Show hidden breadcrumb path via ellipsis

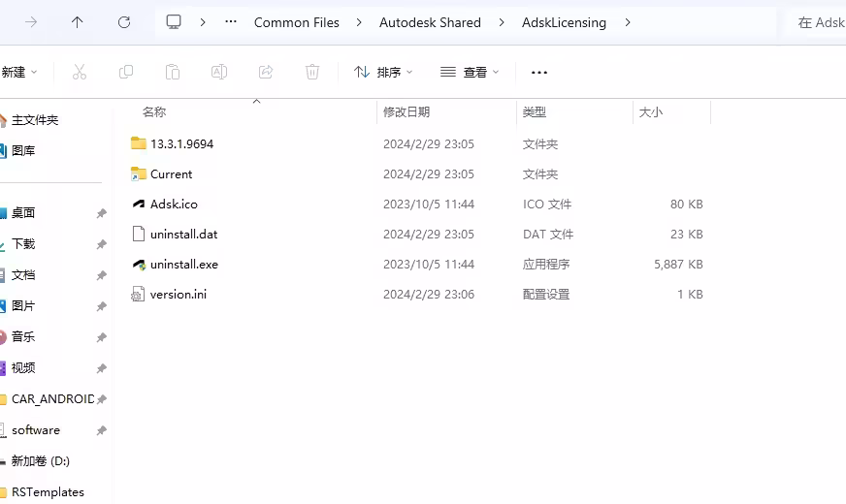tap(230, 22)
